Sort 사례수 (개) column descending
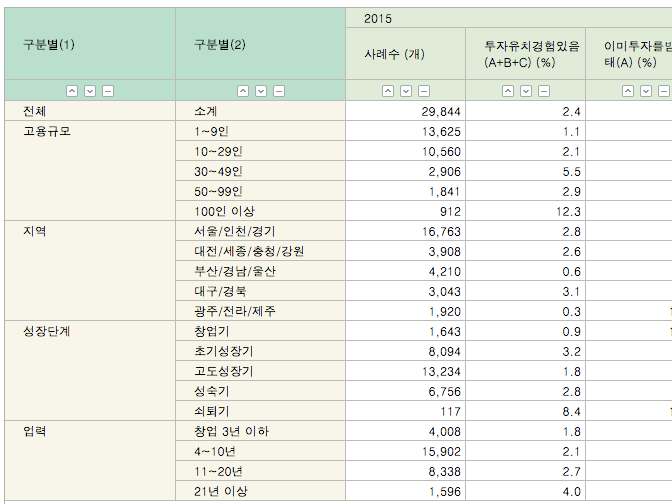Image resolution: width=672 pixels, height=504 pixels. [406, 91]
